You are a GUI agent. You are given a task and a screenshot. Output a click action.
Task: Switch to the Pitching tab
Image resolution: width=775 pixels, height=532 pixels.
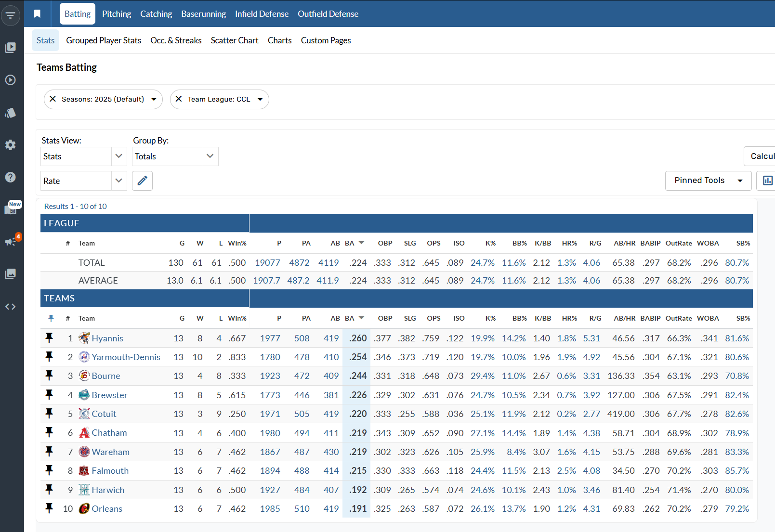[x=117, y=14]
